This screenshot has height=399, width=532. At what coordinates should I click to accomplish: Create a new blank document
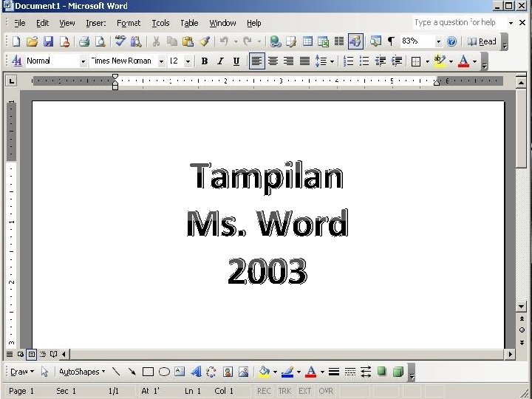coord(16,41)
